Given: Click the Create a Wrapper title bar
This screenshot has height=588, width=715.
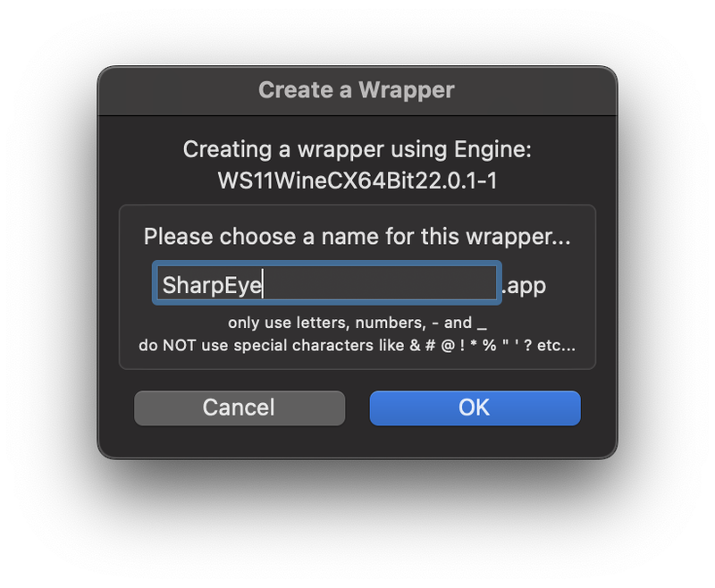Looking at the screenshot, I should coord(357,90).
